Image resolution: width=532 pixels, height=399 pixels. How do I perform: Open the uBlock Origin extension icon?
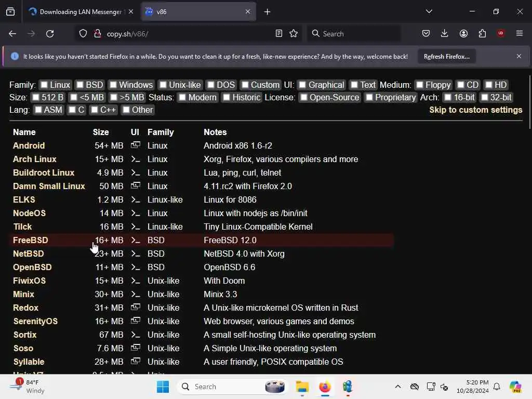tap(501, 33)
